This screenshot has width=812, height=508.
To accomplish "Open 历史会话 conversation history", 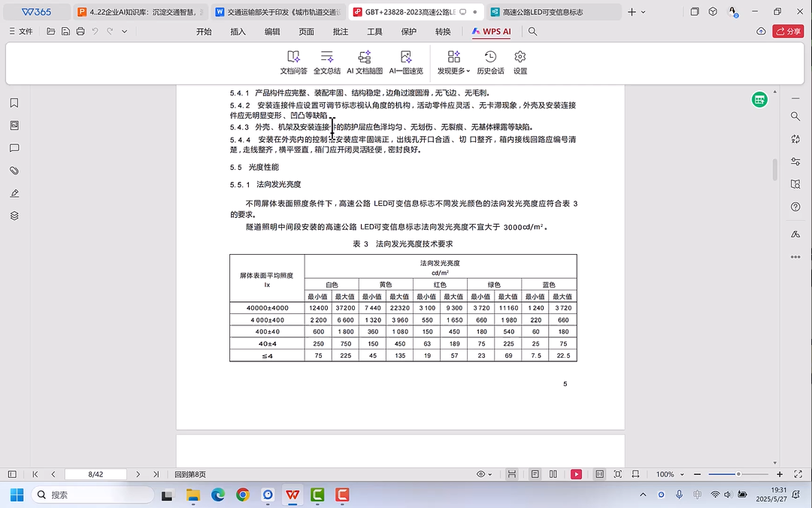I will point(490,62).
